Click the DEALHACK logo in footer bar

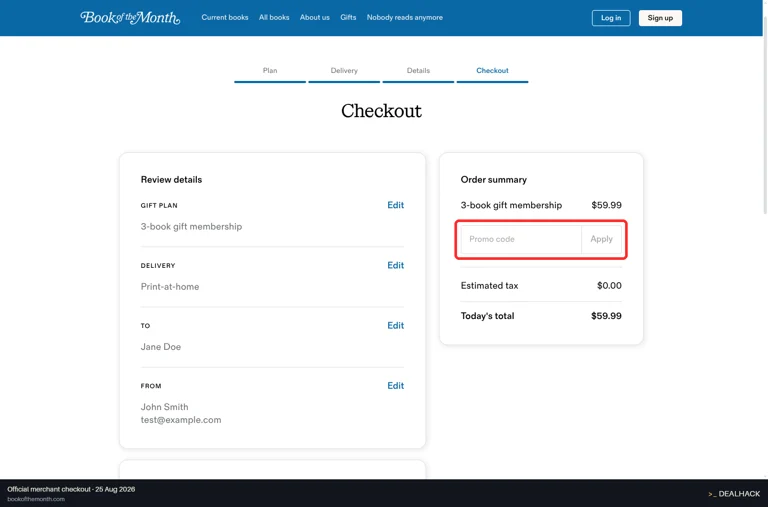tap(734, 494)
